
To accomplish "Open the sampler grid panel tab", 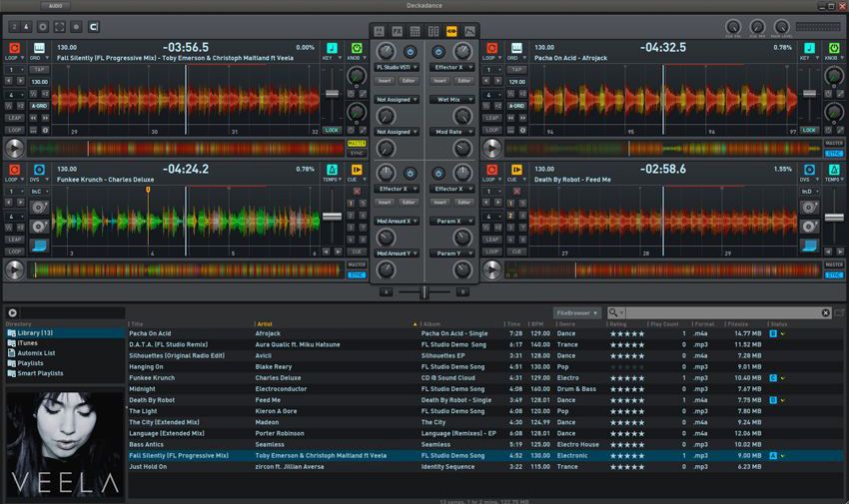I will click(416, 31).
